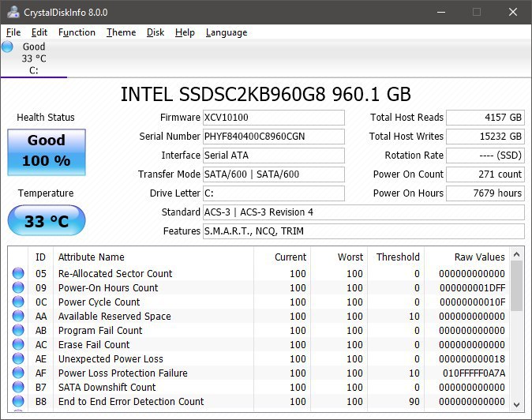Select the Erase Fail Count row text
Screen dimensions: 532x420
94,345
